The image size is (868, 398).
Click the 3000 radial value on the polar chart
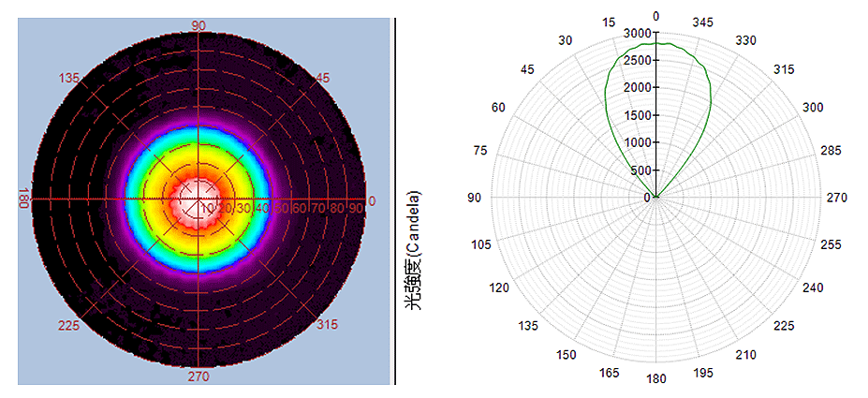click(637, 33)
